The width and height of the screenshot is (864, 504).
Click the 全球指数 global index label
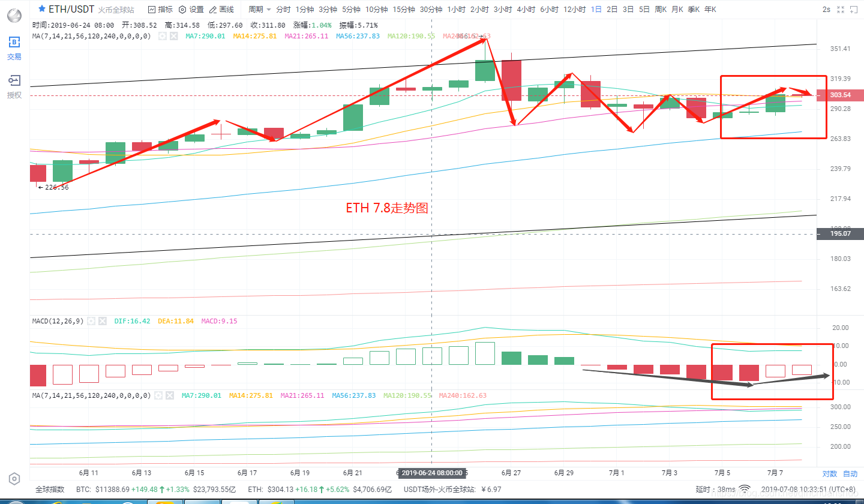click(50, 490)
